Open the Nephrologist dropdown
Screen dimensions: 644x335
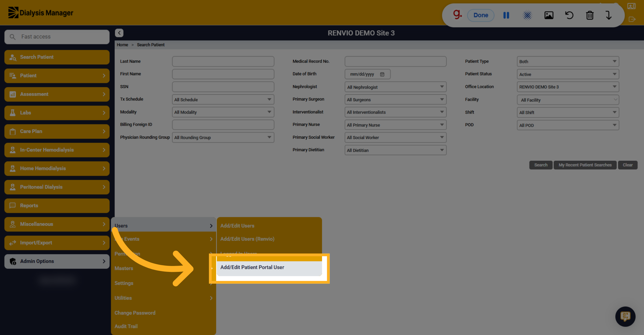click(x=395, y=87)
